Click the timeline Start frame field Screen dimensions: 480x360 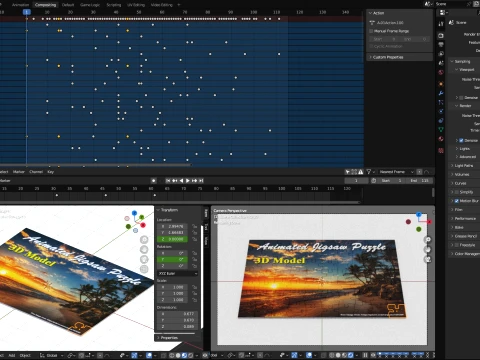click(392, 181)
